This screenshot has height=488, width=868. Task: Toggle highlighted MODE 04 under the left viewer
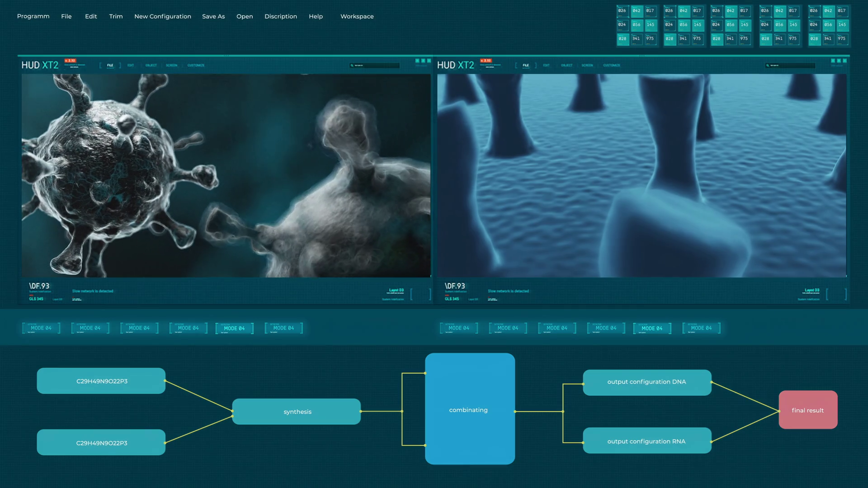tap(234, 328)
